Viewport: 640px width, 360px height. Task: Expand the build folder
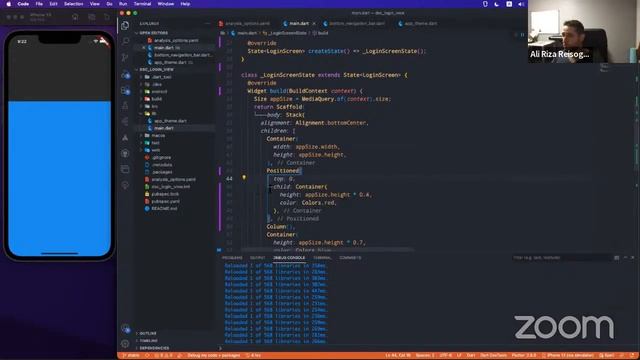pyautogui.click(x=157, y=99)
